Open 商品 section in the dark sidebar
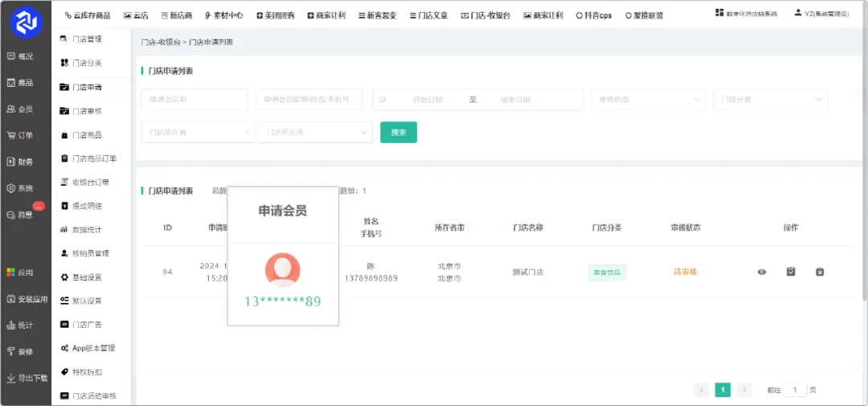The width and height of the screenshot is (868, 406). [x=20, y=83]
